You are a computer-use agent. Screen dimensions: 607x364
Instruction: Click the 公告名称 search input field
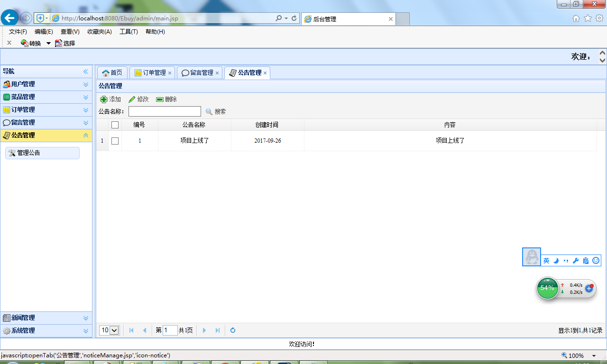click(165, 112)
